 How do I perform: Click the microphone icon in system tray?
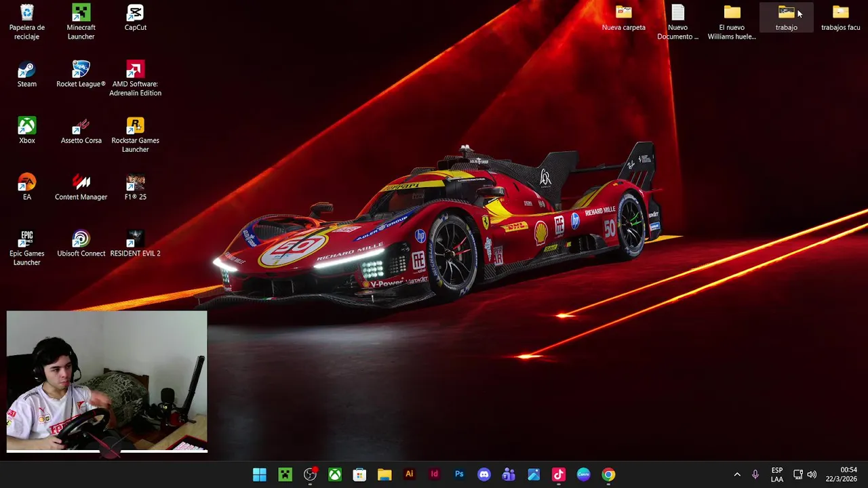pyautogui.click(x=755, y=474)
